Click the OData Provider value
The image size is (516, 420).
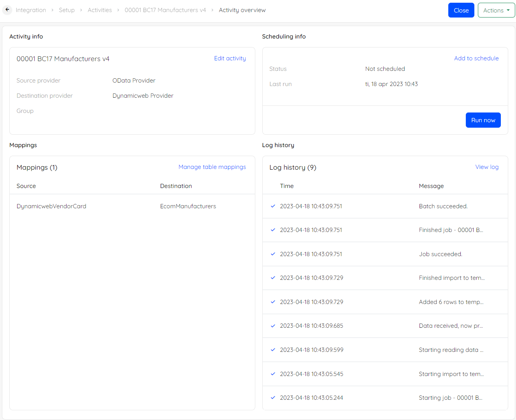point(134,81)
